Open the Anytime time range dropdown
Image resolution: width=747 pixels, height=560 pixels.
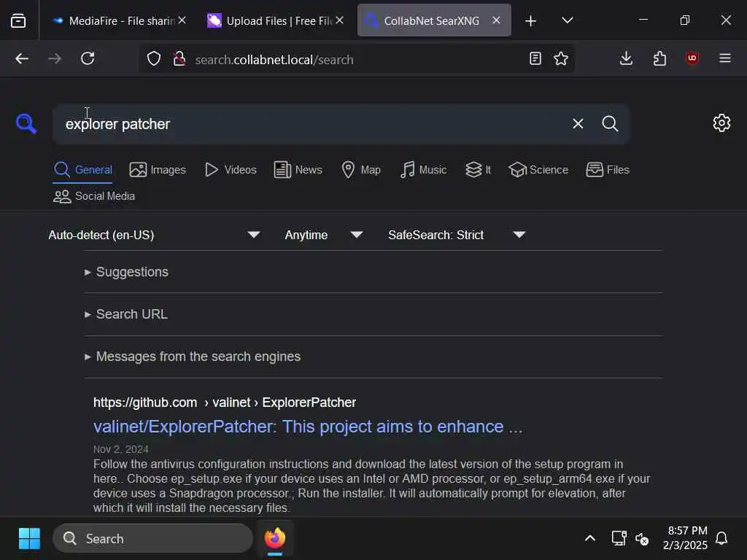click(324, 235)
